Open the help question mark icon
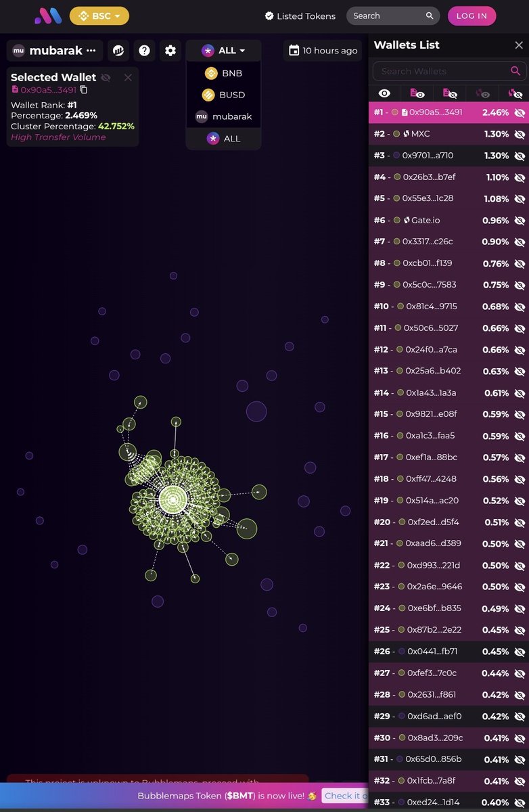 point(144,50)
